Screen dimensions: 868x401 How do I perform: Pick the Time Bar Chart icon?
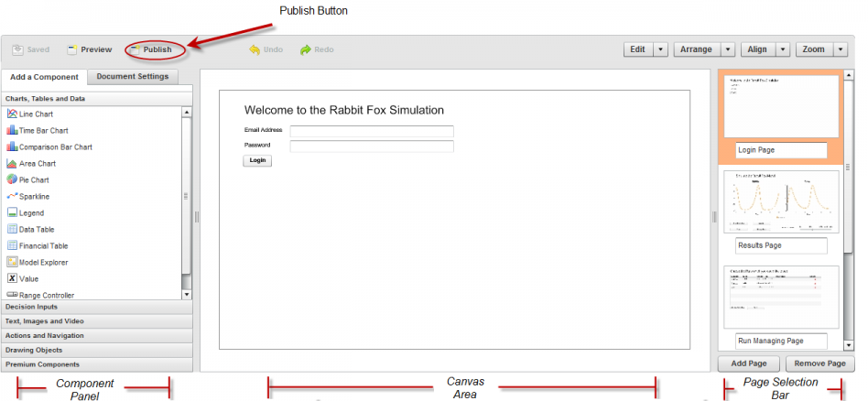pyautogui.click(x=12, y=130)
